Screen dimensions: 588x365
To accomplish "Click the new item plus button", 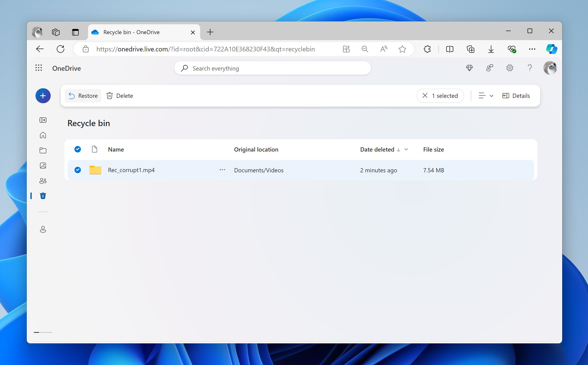I will 43,96.
